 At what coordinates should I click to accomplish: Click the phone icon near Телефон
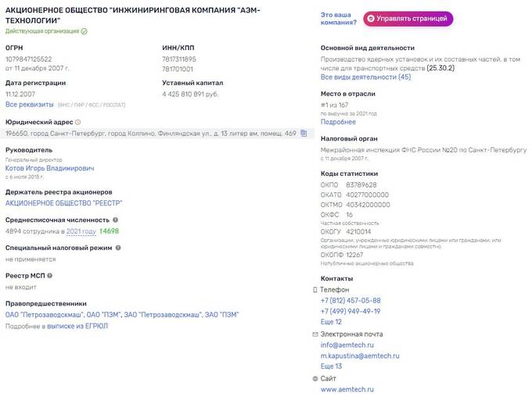click(315, 290)
